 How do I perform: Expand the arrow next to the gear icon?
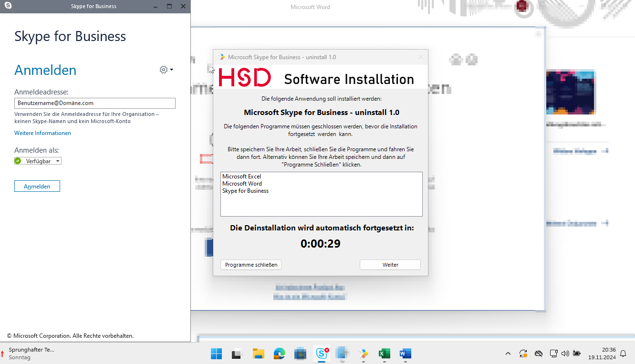tap(172, 70)
